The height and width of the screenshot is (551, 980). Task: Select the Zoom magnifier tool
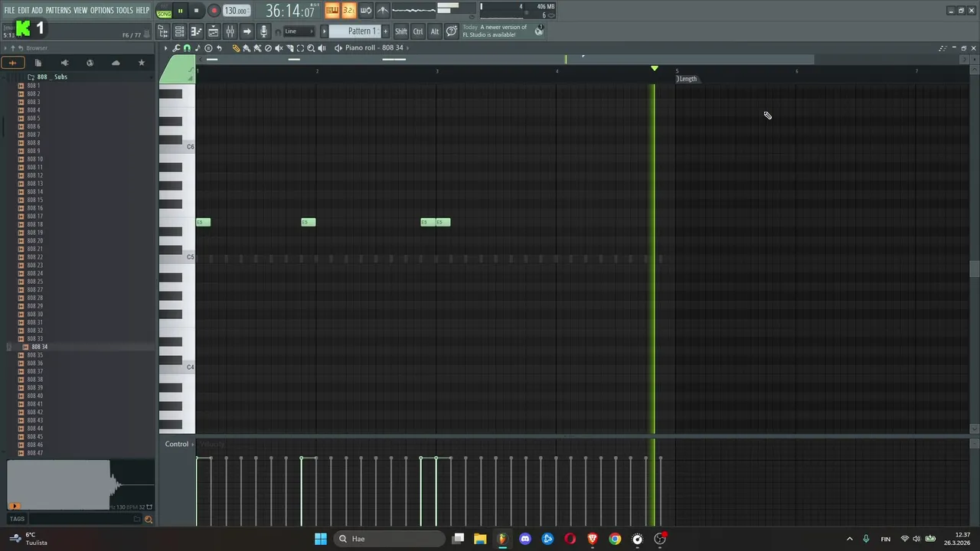[311, 48]
